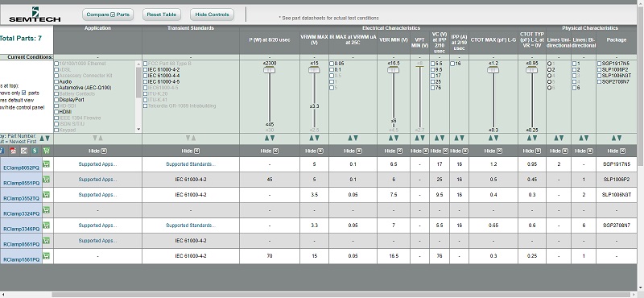Expand Supported Apps for EClamp8052PQ
644x298 pixels.
pyautogui.click(x=97, y=164)
